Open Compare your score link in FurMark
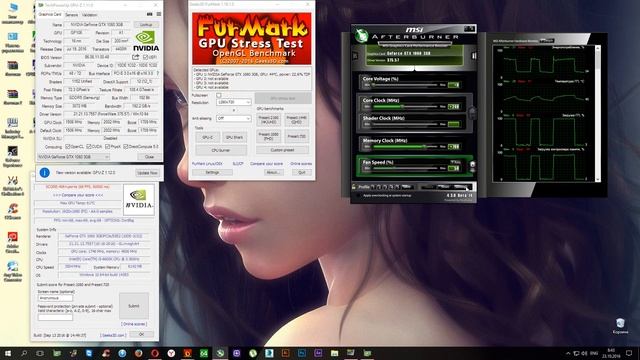This screenshot has width=640, height=360. 266,164
